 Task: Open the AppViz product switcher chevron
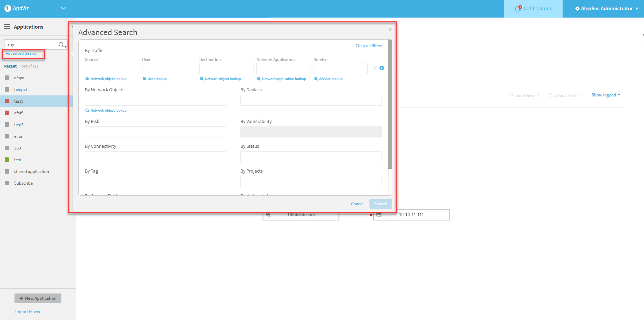[x=63, y=8]
